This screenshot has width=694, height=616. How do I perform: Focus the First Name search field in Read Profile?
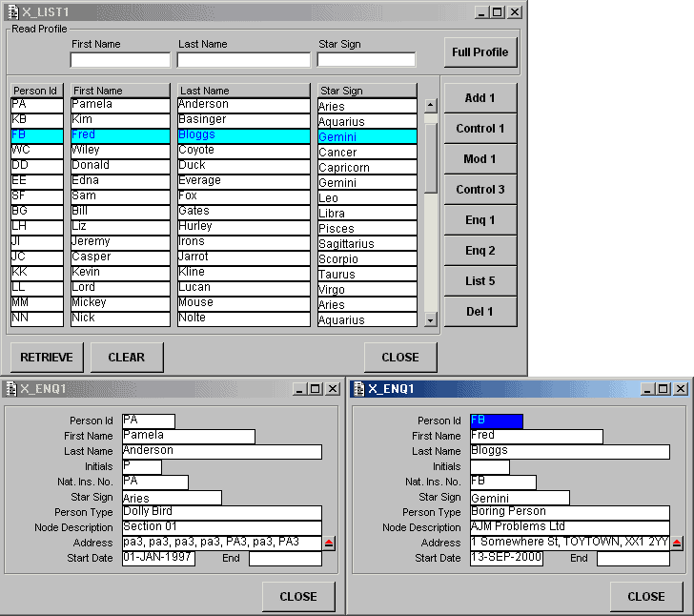(x=120, y=60)
